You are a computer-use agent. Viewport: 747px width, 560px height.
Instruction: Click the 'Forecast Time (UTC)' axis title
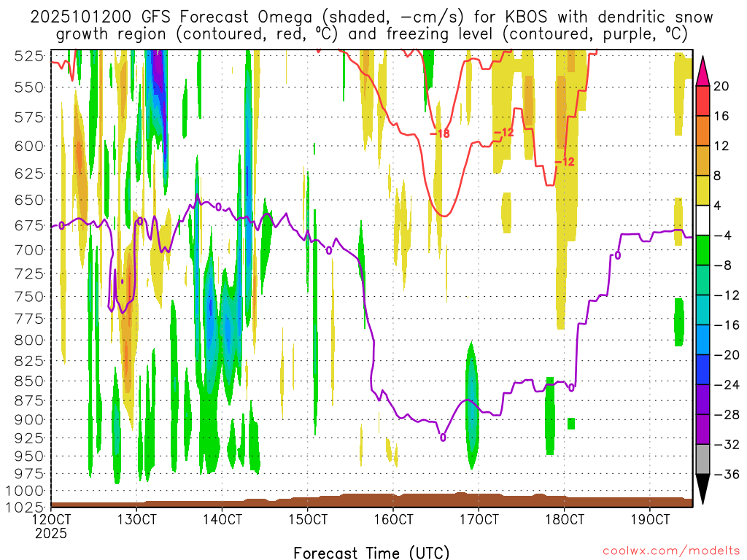tap(371, 553)
